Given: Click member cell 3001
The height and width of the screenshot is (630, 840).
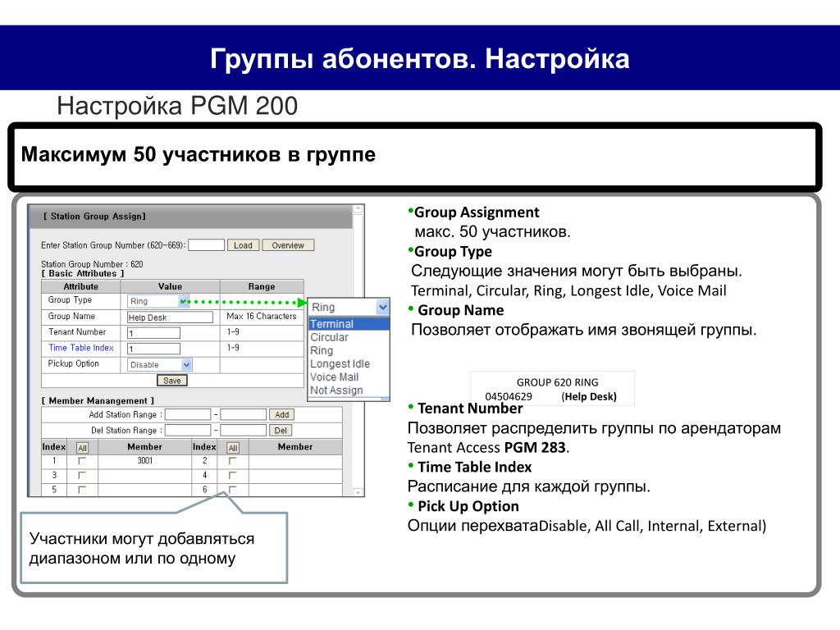Looking at the screenshot, I should 144,461.
